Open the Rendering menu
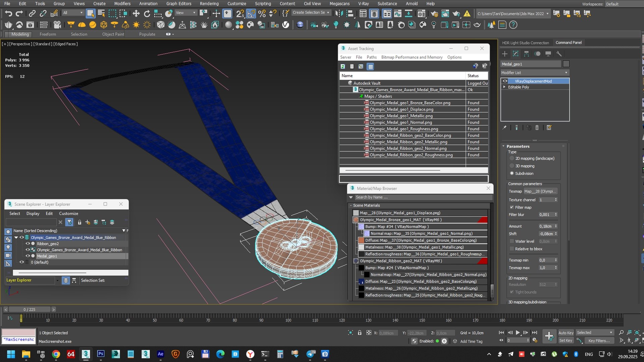The width and height of the screenshot is (644, 362). coord(209,4)
